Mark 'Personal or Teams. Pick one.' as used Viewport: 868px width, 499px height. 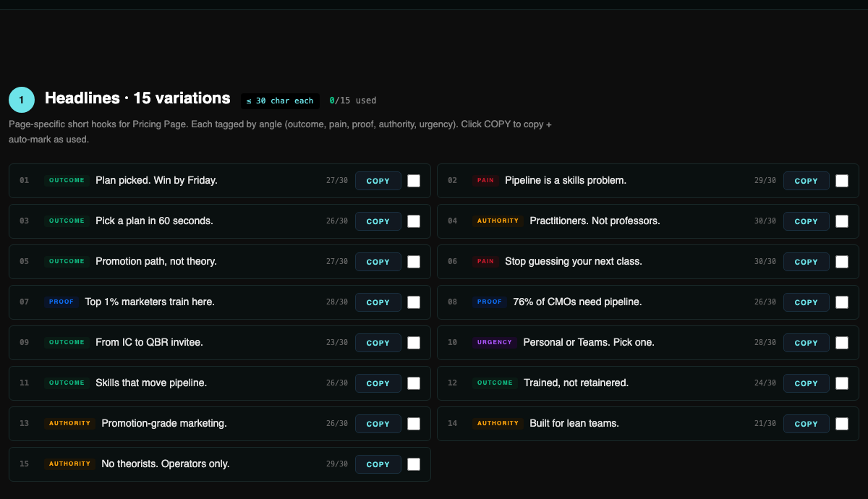click(x=842, y=343)
